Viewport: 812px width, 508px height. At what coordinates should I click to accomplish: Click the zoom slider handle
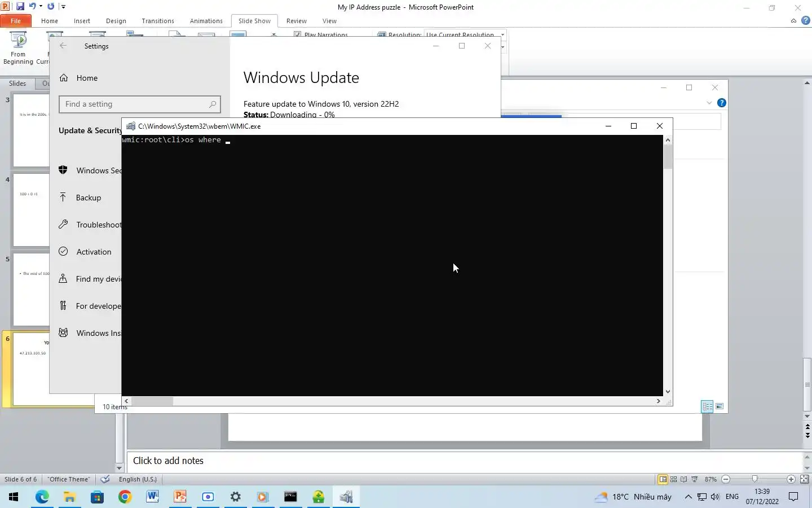[754, 479]
